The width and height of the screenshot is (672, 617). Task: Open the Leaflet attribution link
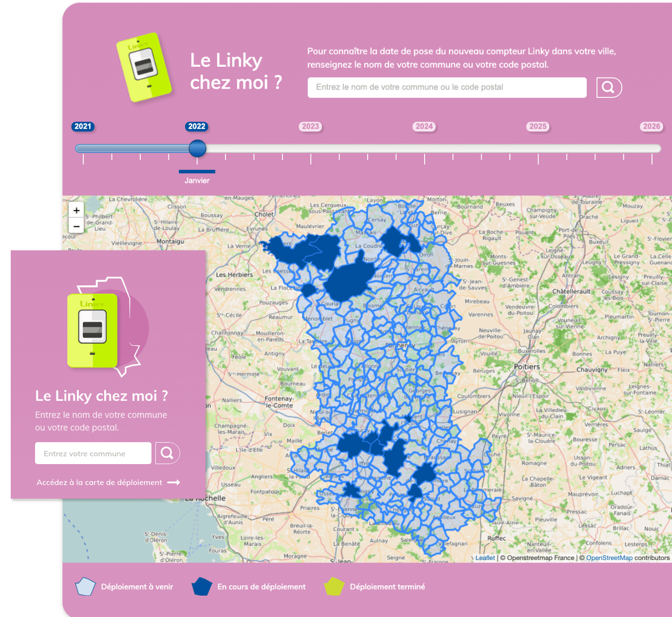[x=485, y=558]
